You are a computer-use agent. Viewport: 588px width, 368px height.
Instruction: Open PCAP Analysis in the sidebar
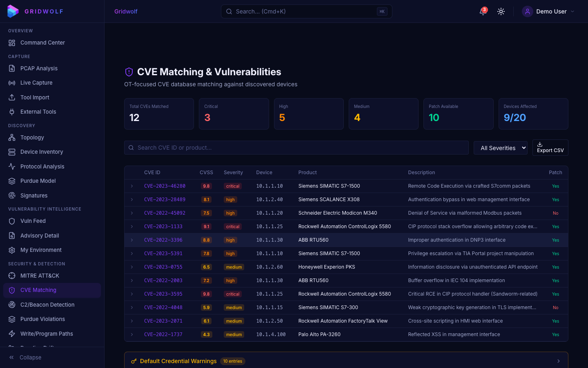tap(39, 68)
